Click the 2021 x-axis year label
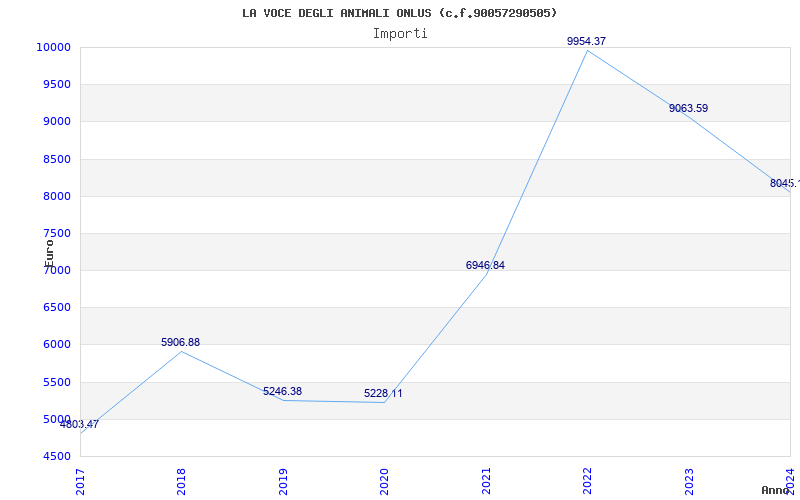This screenshot has height=500, width=800. [486, 482]
